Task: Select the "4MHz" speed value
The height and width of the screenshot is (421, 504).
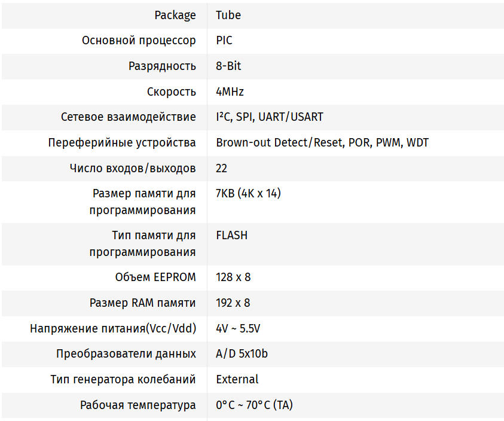Action: [x=230, y=91]
